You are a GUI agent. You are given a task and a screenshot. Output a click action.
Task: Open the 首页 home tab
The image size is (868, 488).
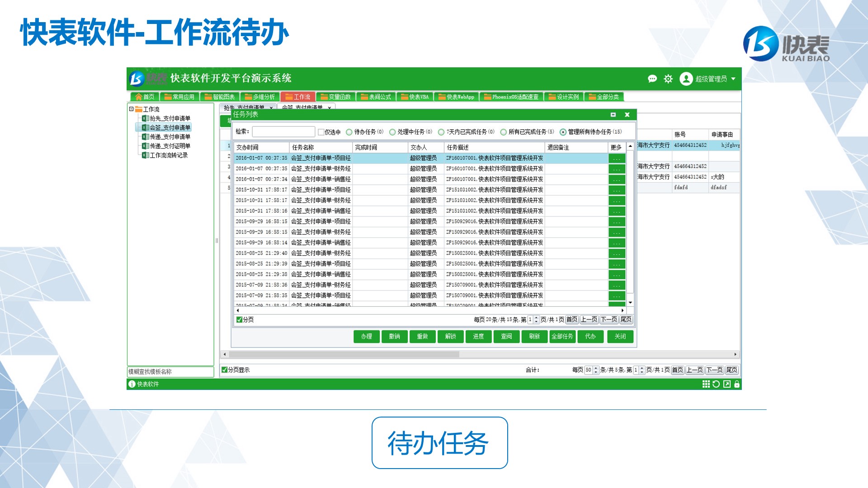coord(145,97)
